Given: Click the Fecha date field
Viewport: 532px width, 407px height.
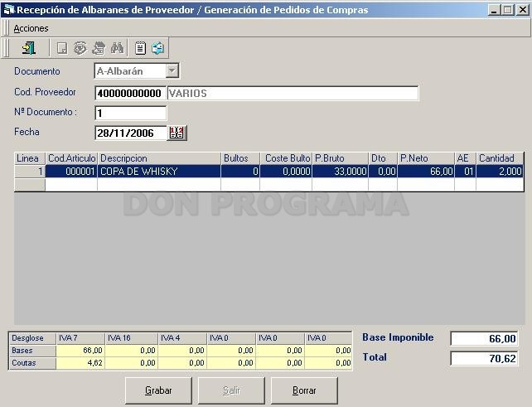Looking at the screenshot, I should (x=131, y=133).
